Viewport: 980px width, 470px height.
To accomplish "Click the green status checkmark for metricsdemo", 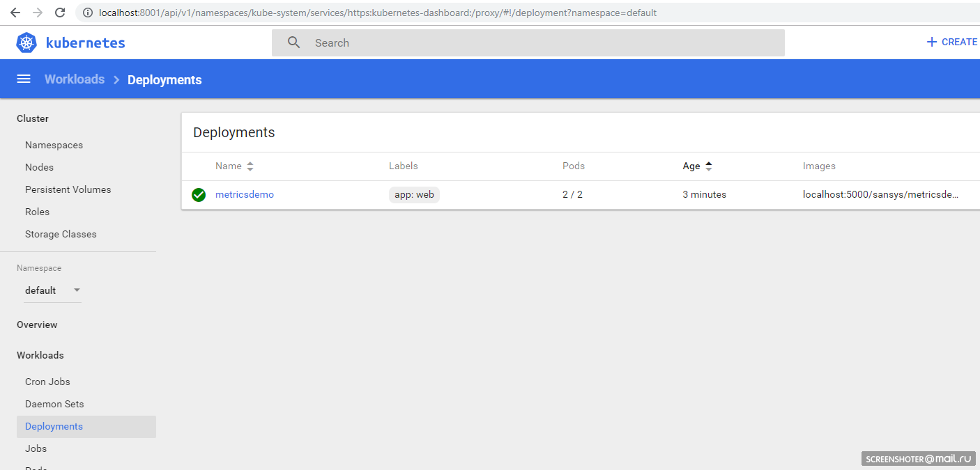I will (x=199, y=195).
